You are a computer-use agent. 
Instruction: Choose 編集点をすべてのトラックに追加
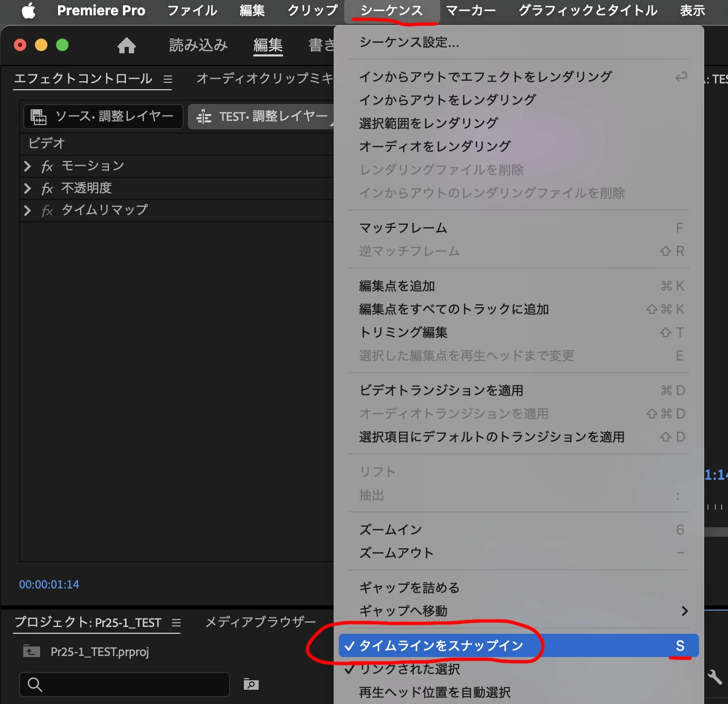tap(519, 309)
